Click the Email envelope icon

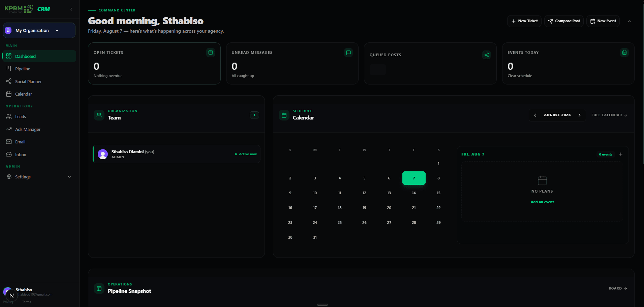[x=9, y=142]
